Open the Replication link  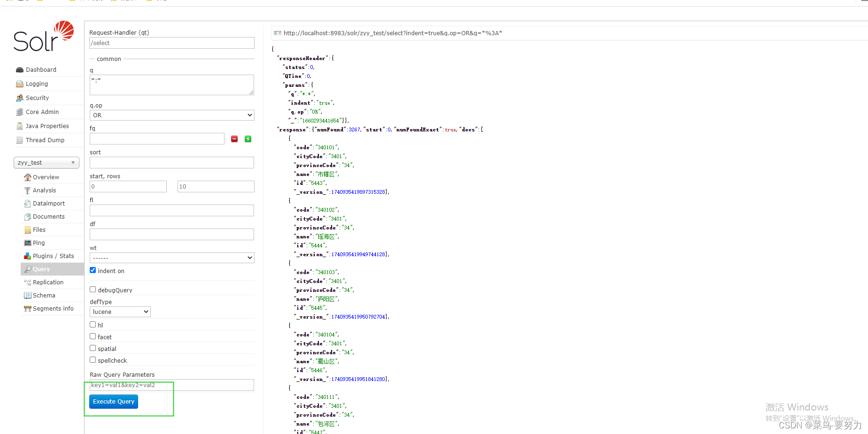tap(48, 282)
